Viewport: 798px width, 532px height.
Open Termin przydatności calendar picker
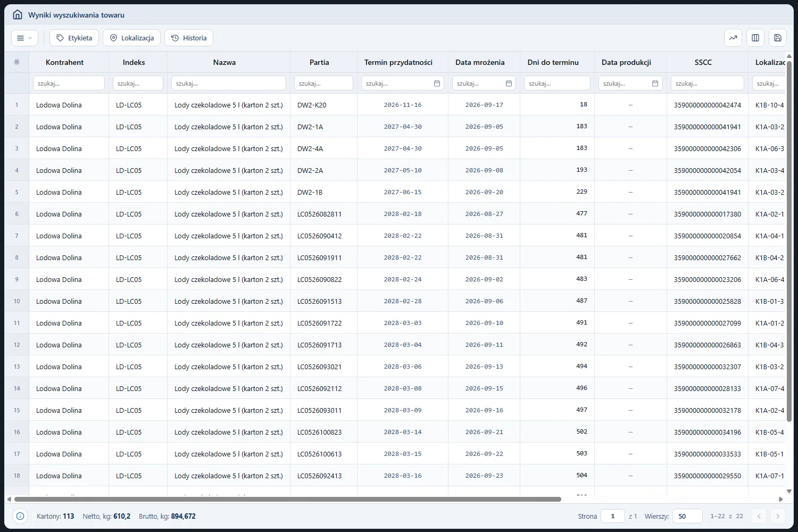437,84
